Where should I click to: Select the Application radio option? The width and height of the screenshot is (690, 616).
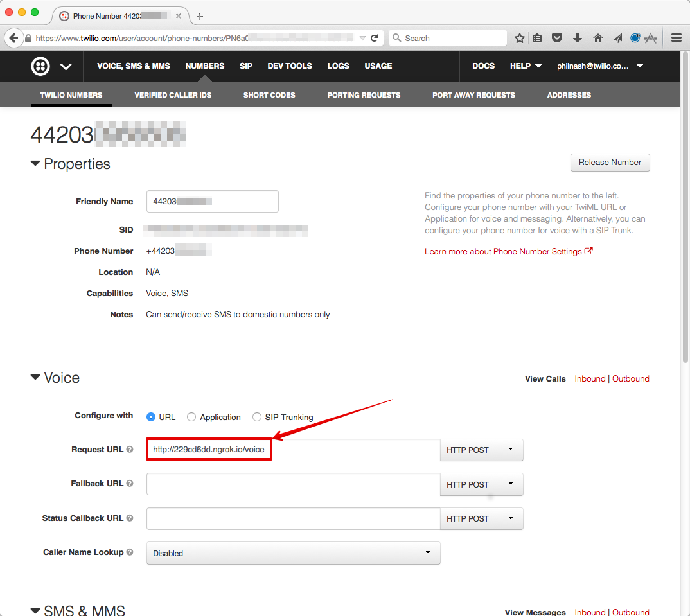click(x=191, y=417)
